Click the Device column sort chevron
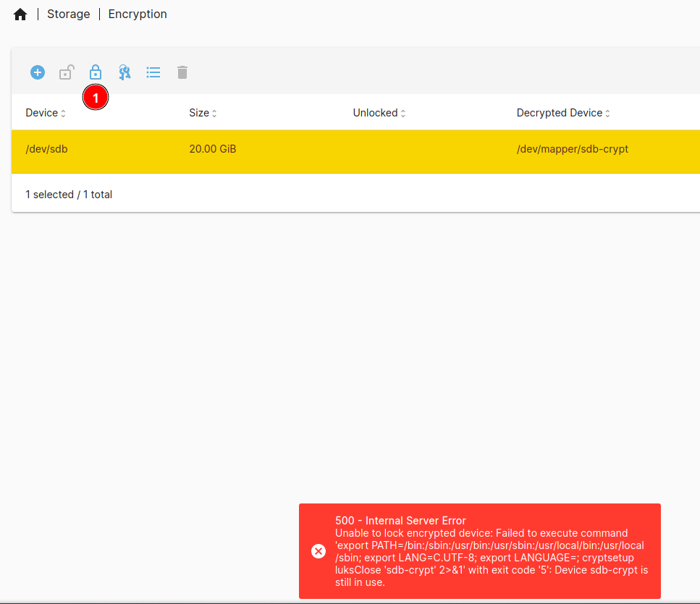Viewport: 700px width, 604px height. point(63,113)
